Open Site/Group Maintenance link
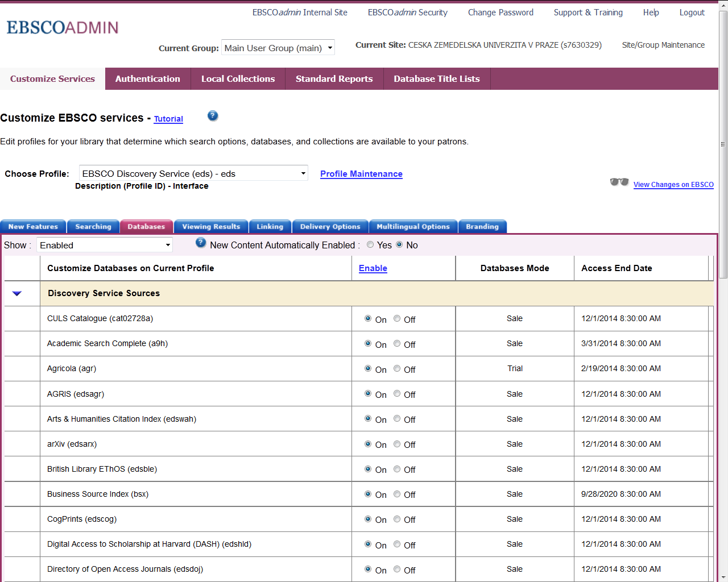This screenshot has width=728, height=582. [663, 45]
